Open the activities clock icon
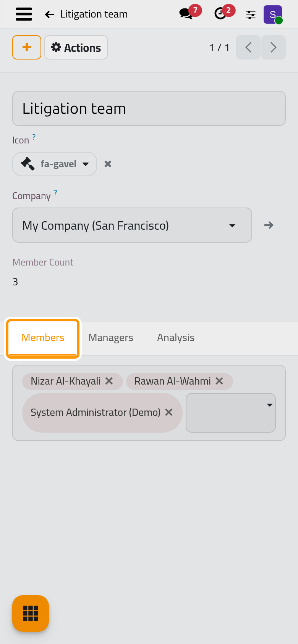The width and height of the screenshot is (298, 644). pos(220,14)
